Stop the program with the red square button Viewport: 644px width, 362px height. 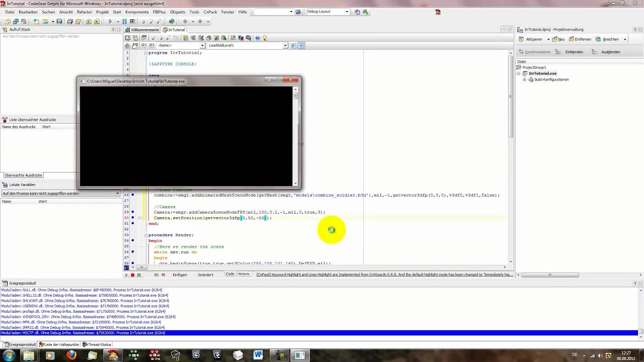click(x=132, y=22)
